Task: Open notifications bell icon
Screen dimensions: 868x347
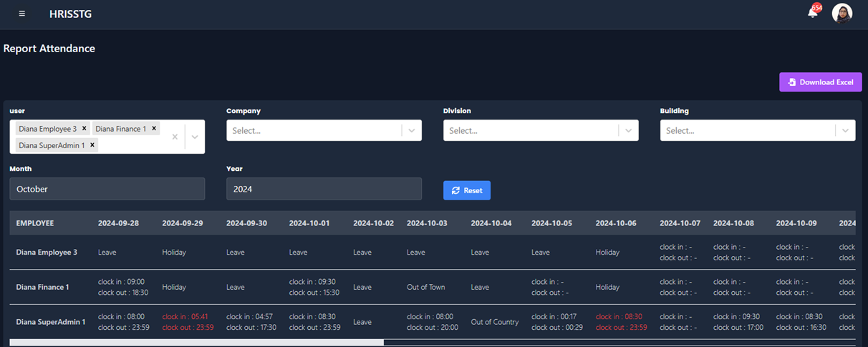Action: point(813,12)
